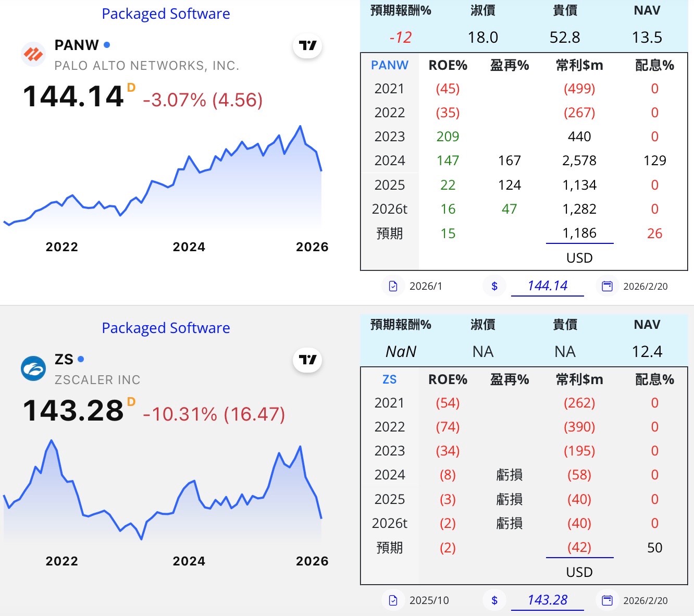The image size is (694, 616).
Task: Open the Packaged Software link above ZS
Action: pyautogui.click(x=166, y=328)
